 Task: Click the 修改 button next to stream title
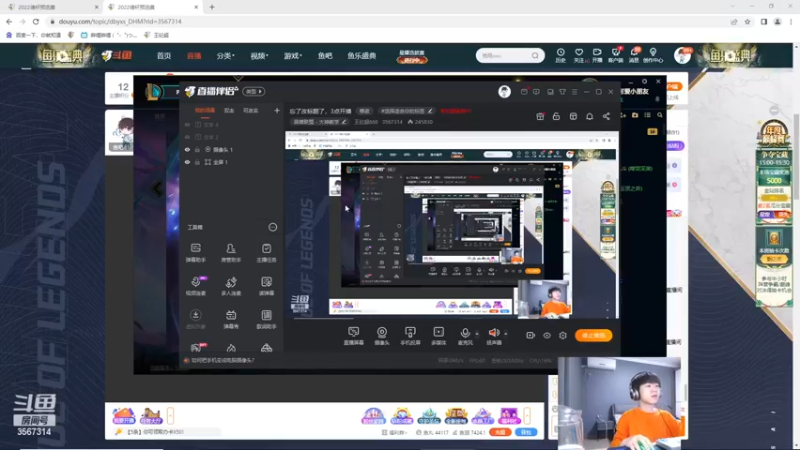tap(364, 111)
